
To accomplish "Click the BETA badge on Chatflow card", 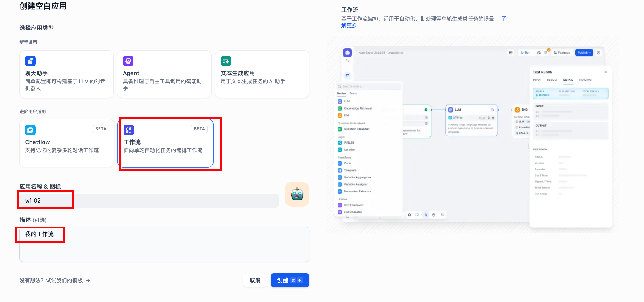I will coord(101,129).
